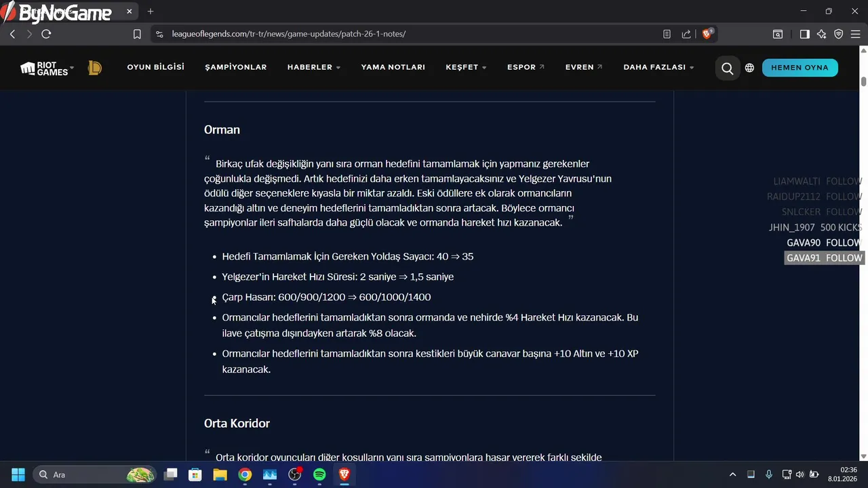Open Microsoft Store from taskbar
868x488 pixels.
tap(195, 474)
